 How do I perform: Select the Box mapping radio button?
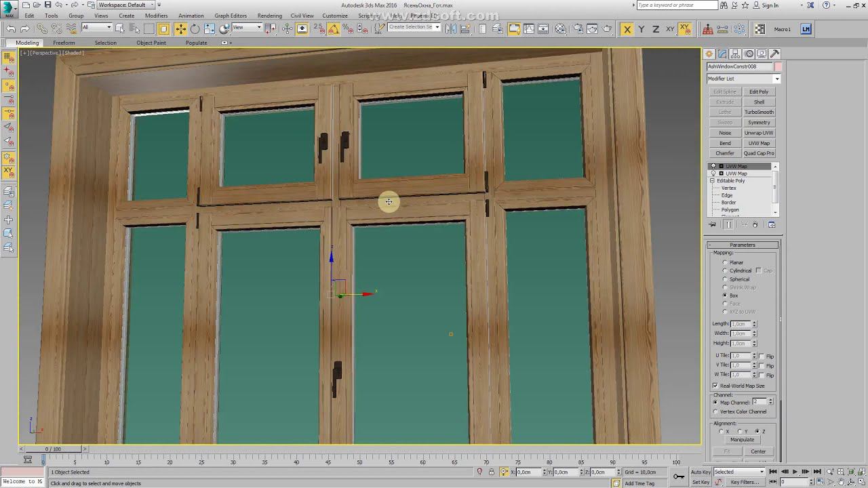point(725,296)
